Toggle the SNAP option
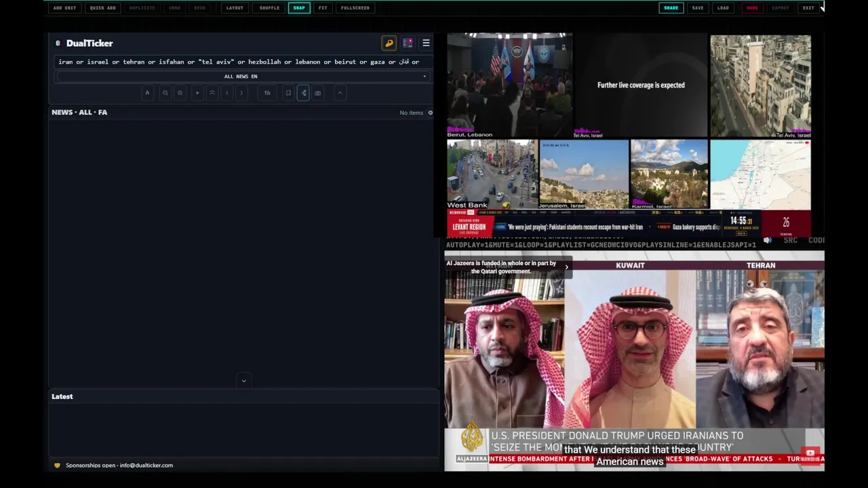Screen dimensions: 868x488 pos(299,8)
